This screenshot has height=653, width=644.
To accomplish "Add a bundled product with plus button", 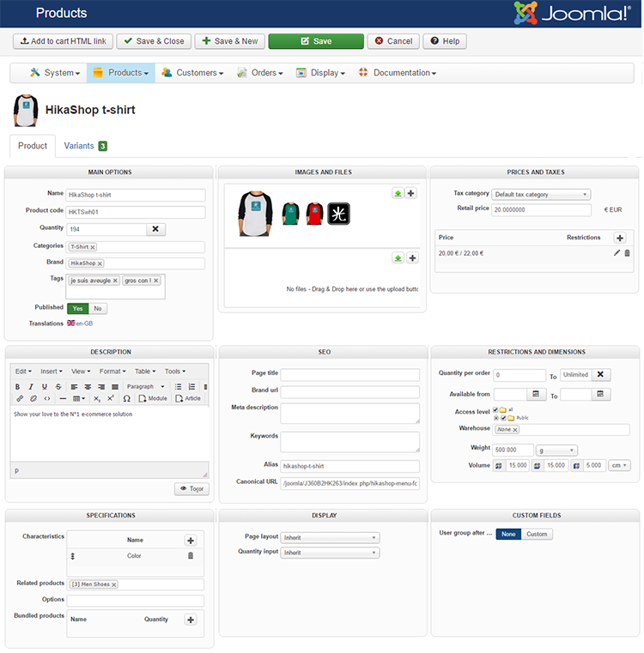I will pyautogui.click(x=191, y=620).
